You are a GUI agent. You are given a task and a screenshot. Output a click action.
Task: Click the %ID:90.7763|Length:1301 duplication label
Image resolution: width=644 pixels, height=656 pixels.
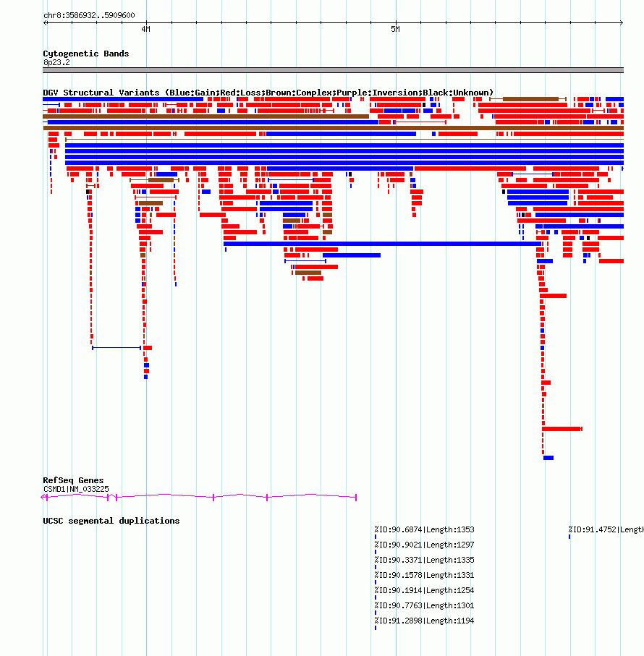point(424,605)
